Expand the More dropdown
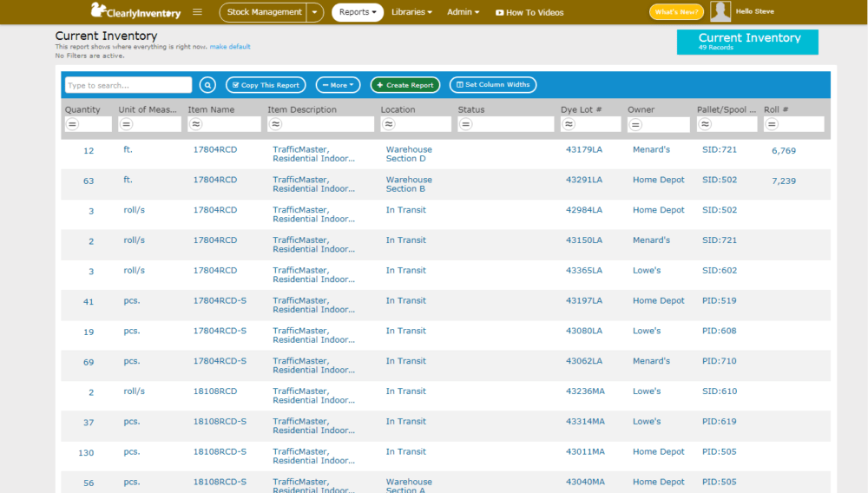Screen dimensions: 868x493 pos(338,85)
